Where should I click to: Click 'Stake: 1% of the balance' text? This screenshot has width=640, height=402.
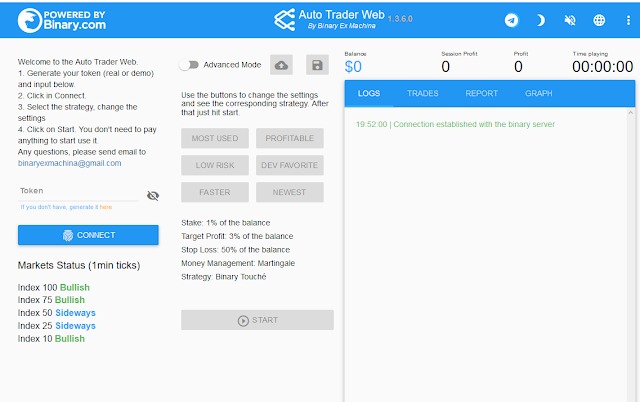tap(226, 223)
